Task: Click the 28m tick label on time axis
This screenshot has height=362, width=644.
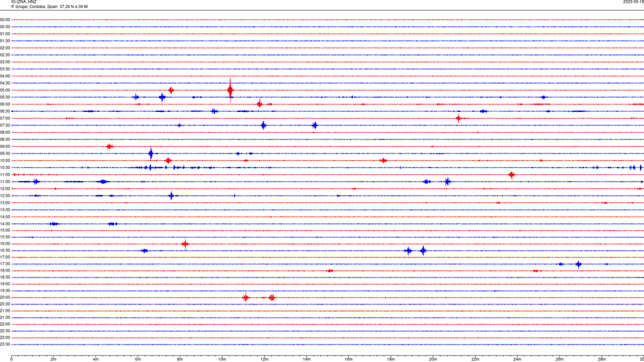Action: pyautogui.click(x=602, y=359)
